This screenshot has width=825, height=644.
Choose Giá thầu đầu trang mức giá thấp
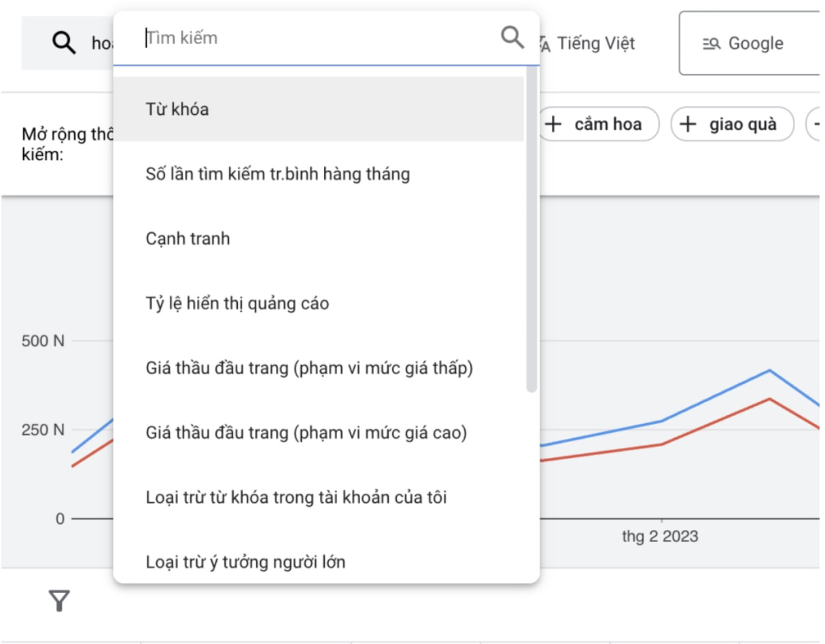pyautogui.click(x=318, y=368)
